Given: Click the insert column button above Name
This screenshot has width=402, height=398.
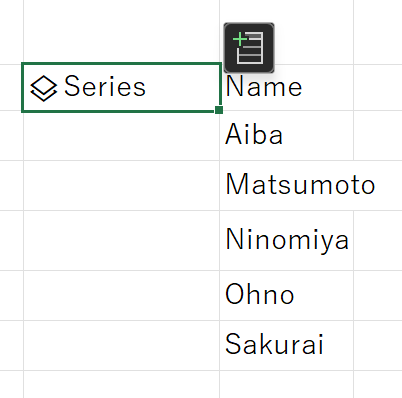Looking at the screenshot, I should tap(249, 48).
